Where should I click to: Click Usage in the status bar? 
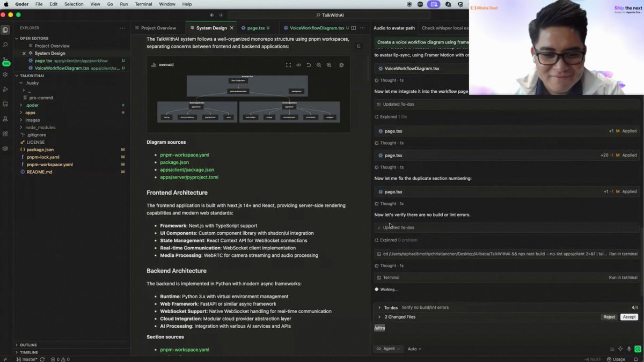pyautogui.click(x=617, y=359)
